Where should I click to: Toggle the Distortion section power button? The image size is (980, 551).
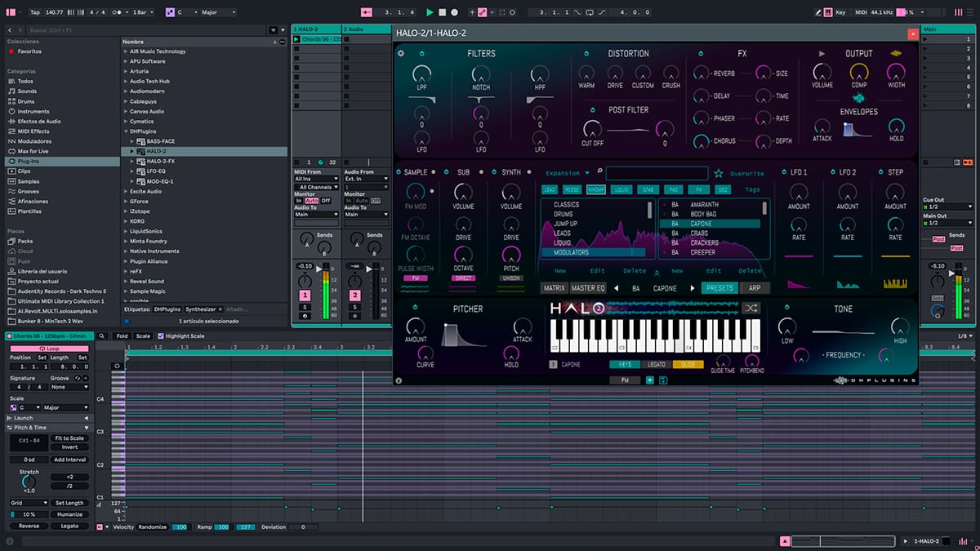tap(586, 54)
